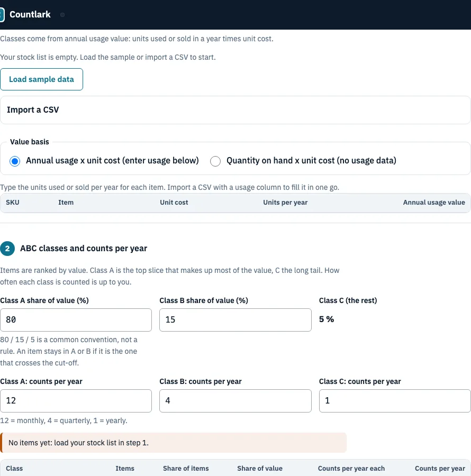Click the Annual usage value column header

tap(434, 203)
